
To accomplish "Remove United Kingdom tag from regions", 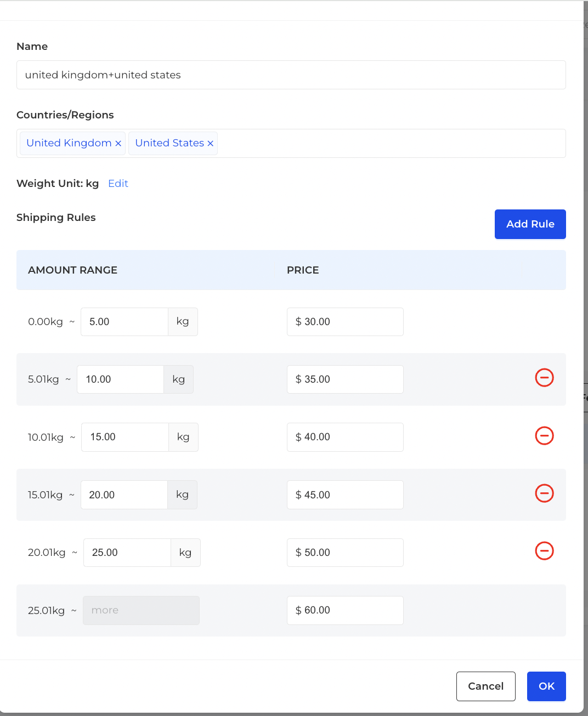I will pos(118,143).
